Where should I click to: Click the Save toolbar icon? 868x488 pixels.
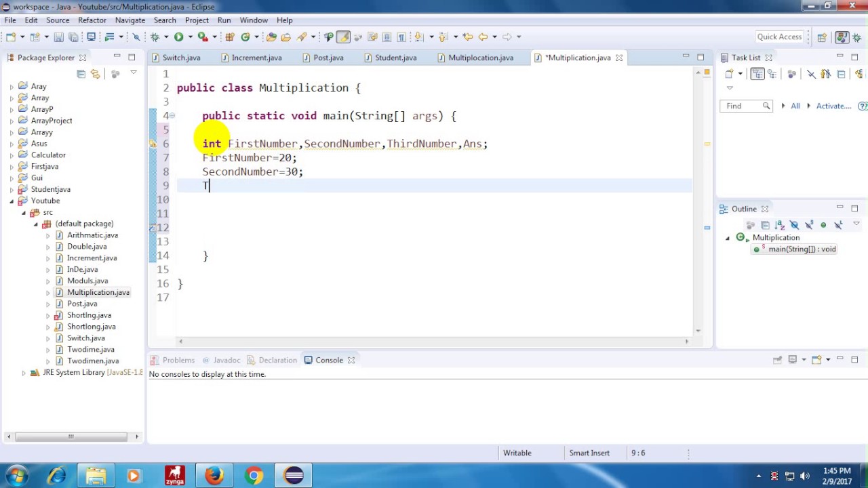58,37
